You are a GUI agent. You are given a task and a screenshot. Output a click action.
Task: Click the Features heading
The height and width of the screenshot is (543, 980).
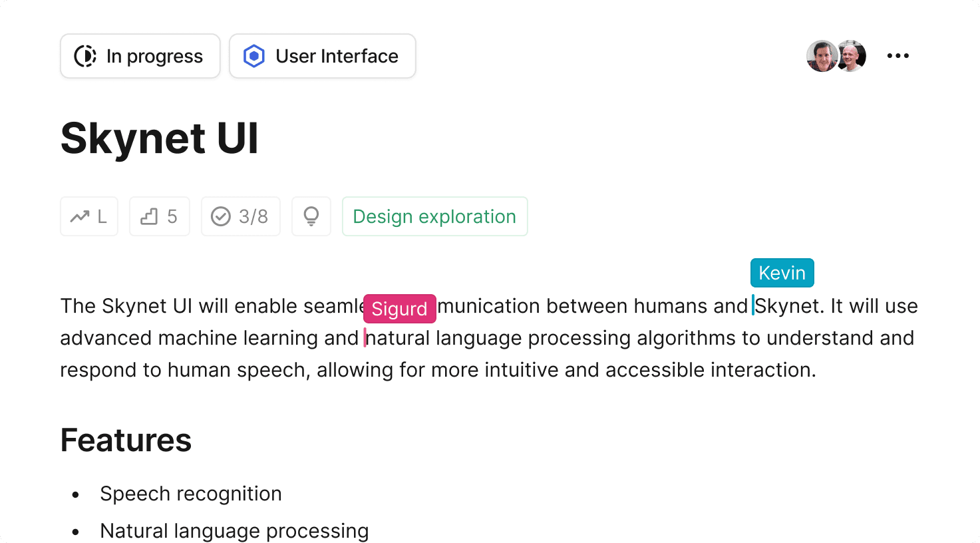[x=126, y=440]
